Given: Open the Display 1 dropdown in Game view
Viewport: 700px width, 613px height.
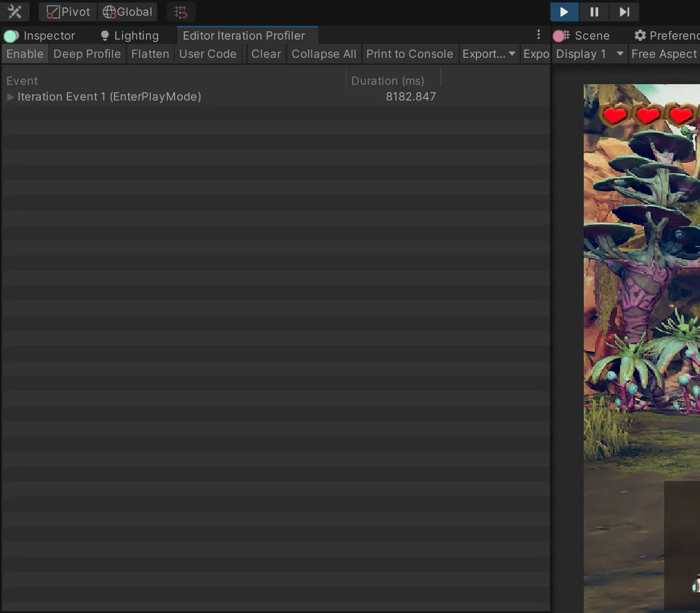Looking at the screenshot, I should [x=589, y=54].
